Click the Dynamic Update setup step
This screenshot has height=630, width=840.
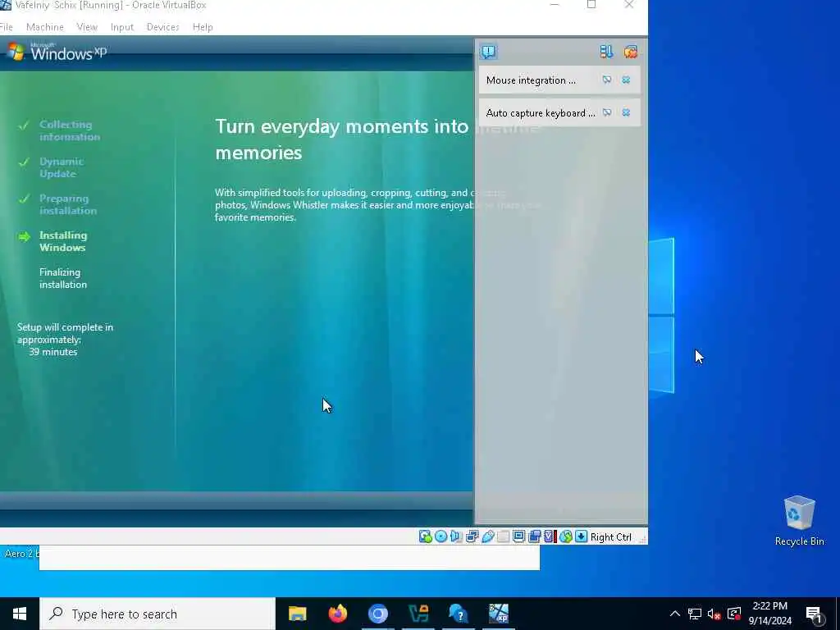point(61,167)
